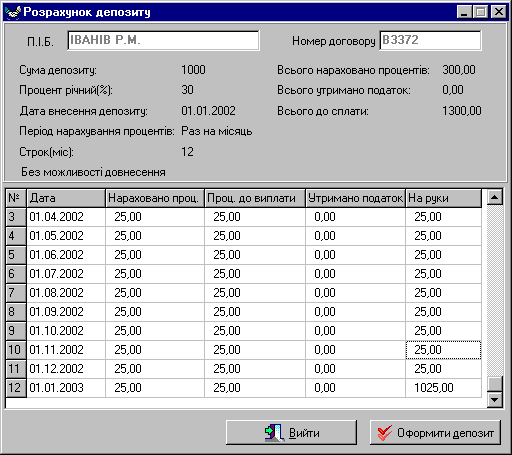Minimize the Розрахунок депозиту window
This screenshot has height=455, width=512.
(464, 12)
